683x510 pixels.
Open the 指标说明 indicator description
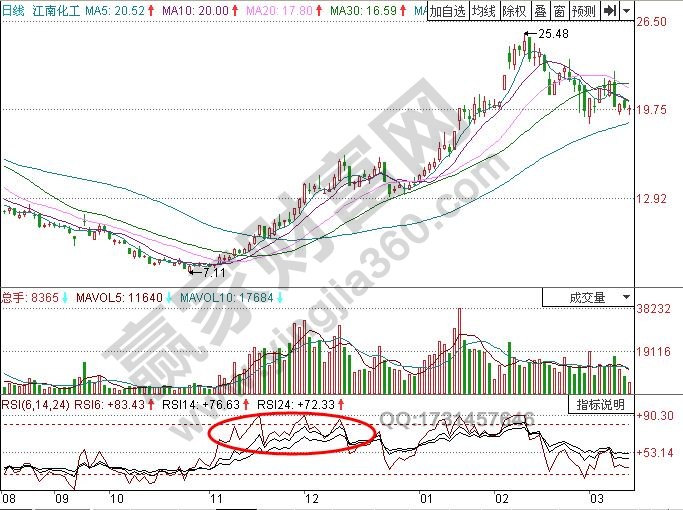tap(601, 405)
